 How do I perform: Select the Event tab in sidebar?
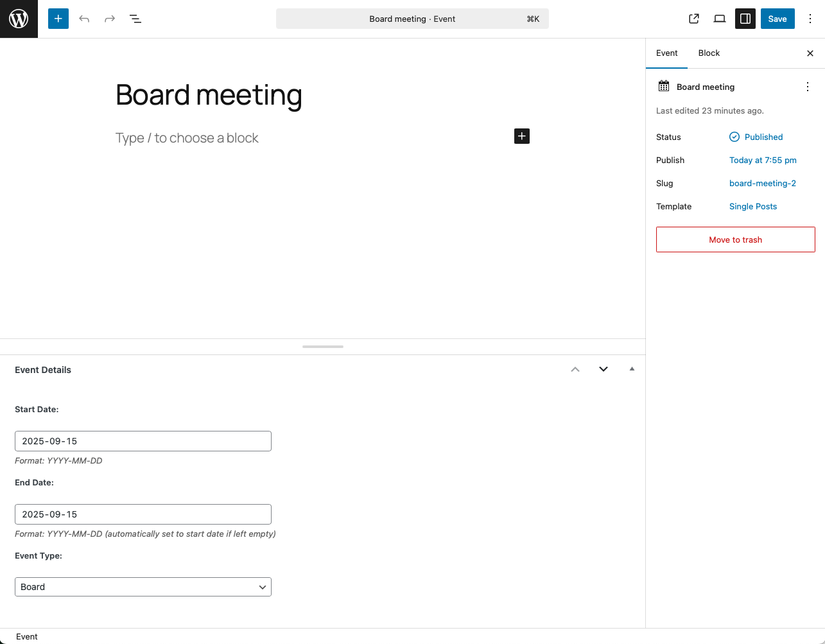666,53
